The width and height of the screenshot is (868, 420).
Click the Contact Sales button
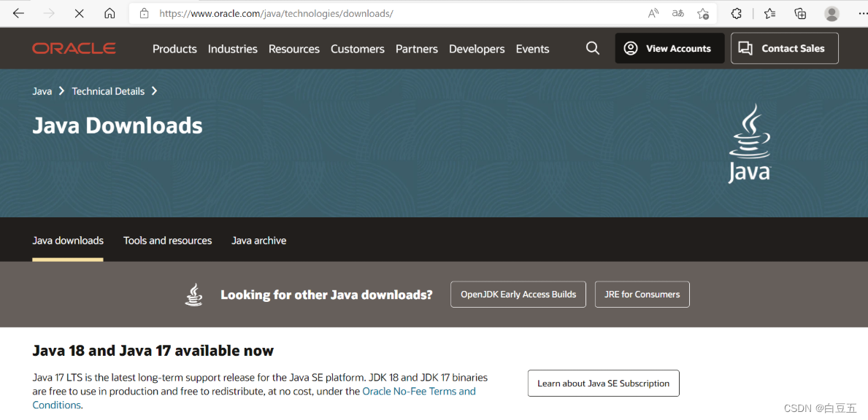784,48
